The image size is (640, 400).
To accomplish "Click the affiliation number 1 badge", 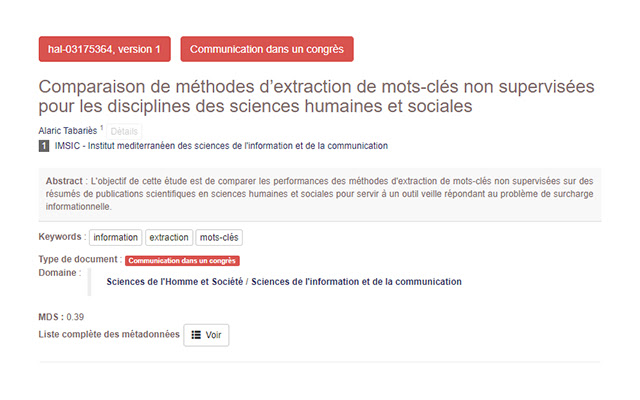I will [x=44, y=146].
